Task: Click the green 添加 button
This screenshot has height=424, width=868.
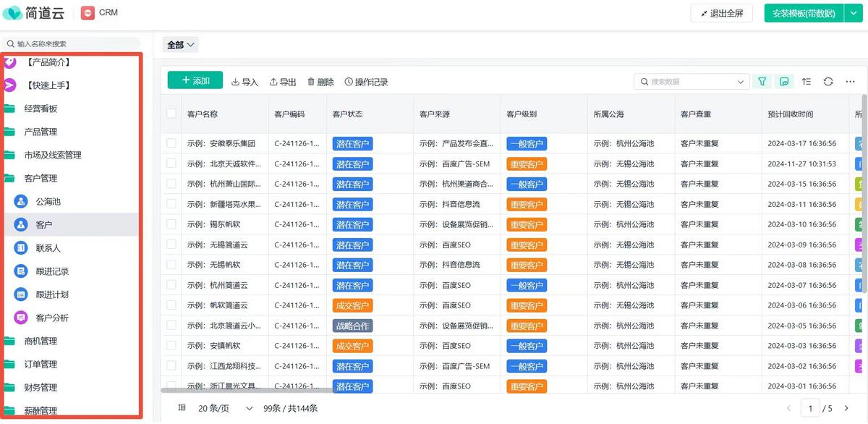Action: pos(195,80)
